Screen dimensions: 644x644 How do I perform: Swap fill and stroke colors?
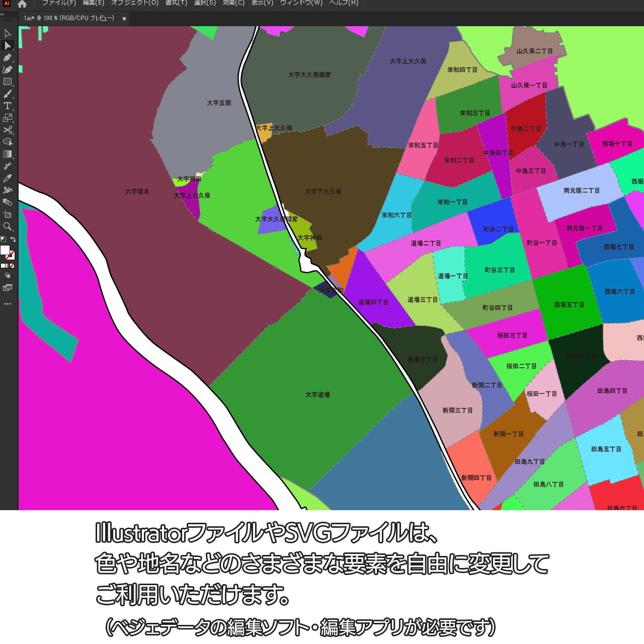(x=13, y=239)
